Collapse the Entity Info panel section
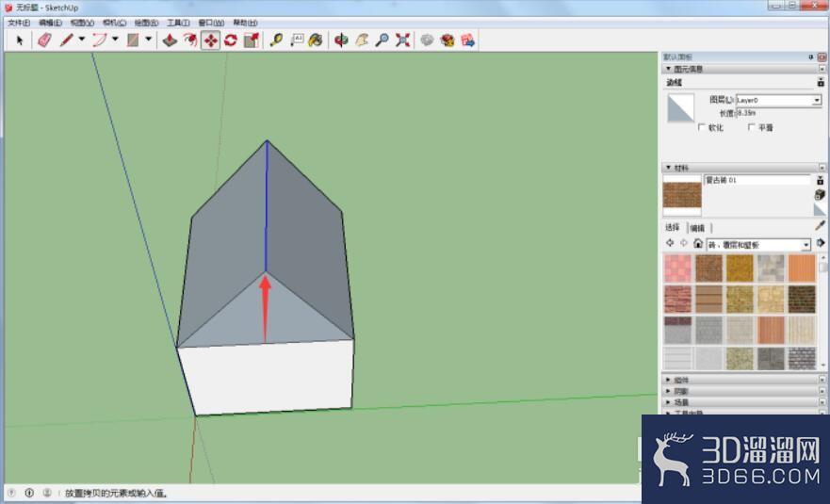 pyautogui.click(x=669, y=69)
